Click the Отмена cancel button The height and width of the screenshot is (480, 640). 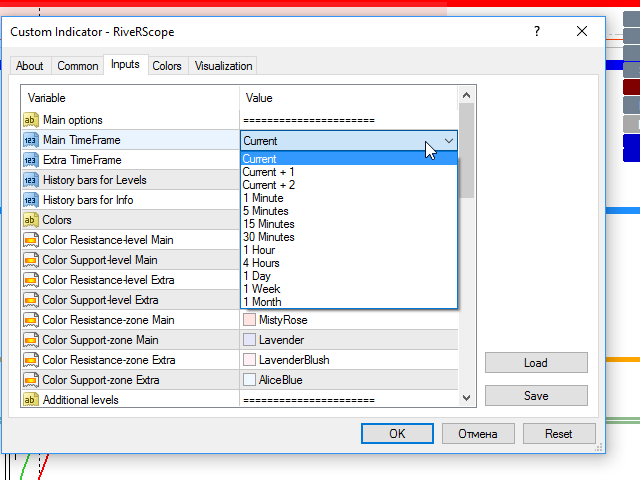tap(478, 433)
